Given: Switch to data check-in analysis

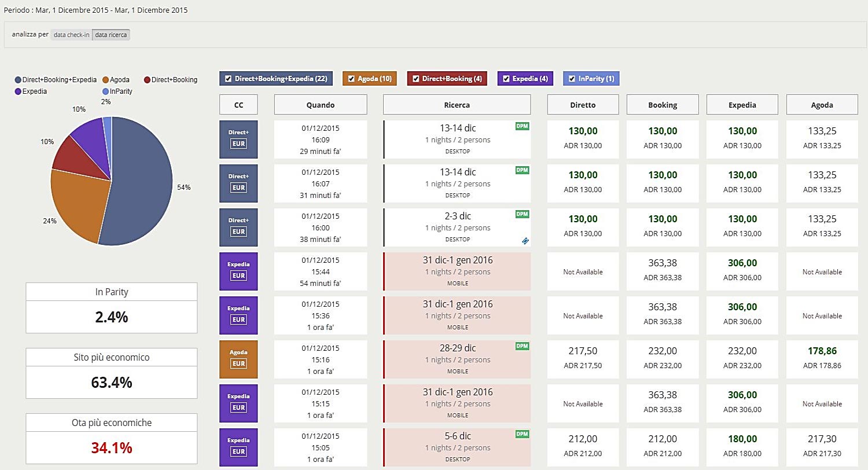Looking at the screenshot, I should click(71, 34).
